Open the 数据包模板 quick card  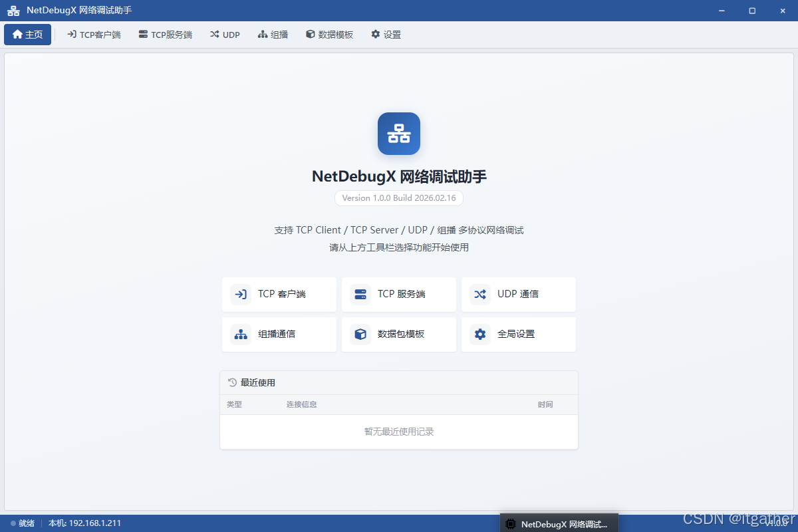399,334
